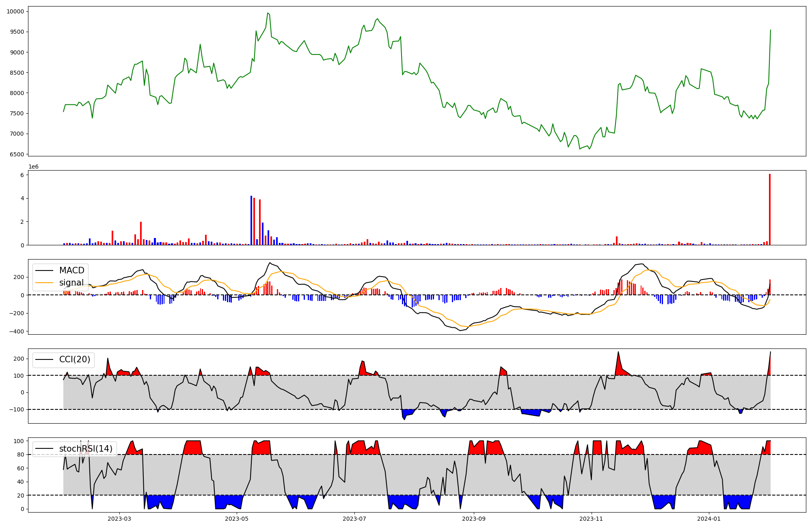Click the MACD legend label

point(71,270)
